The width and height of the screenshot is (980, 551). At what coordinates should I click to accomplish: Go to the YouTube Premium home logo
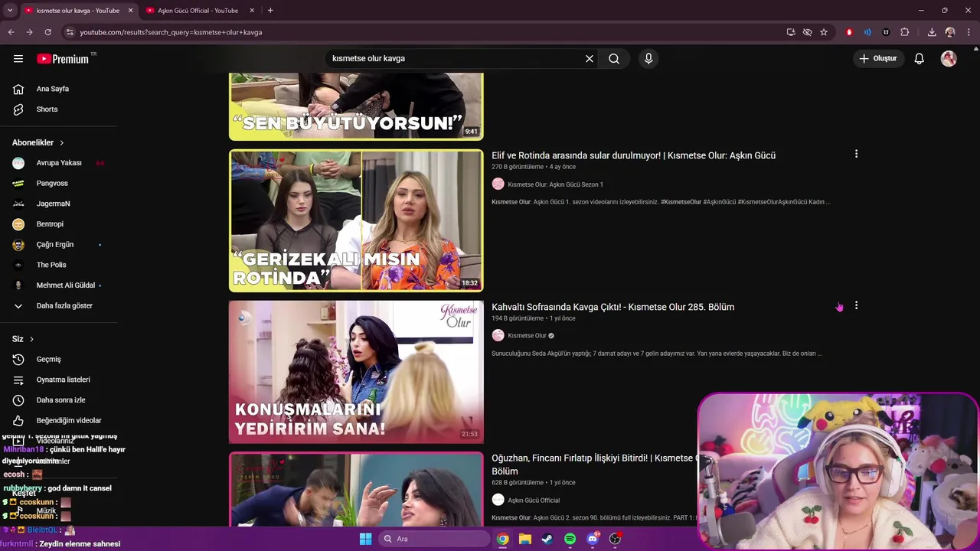(x=63, y=59)
